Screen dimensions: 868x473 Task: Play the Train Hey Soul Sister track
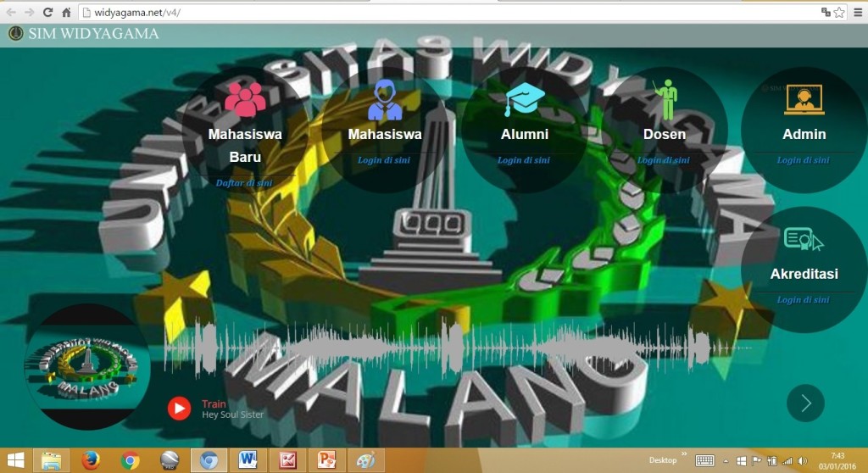pyautogui.click(x=180, y=409)
